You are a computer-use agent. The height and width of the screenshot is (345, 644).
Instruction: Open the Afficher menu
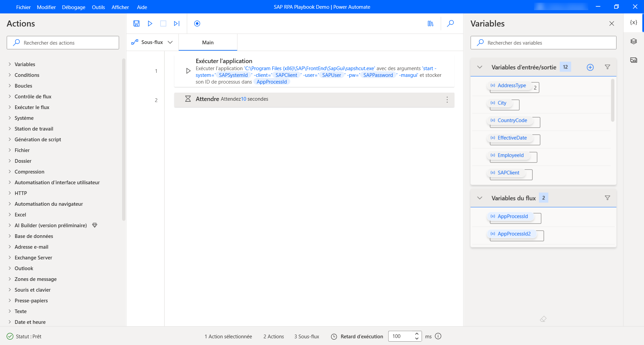[x=120, y=7]
